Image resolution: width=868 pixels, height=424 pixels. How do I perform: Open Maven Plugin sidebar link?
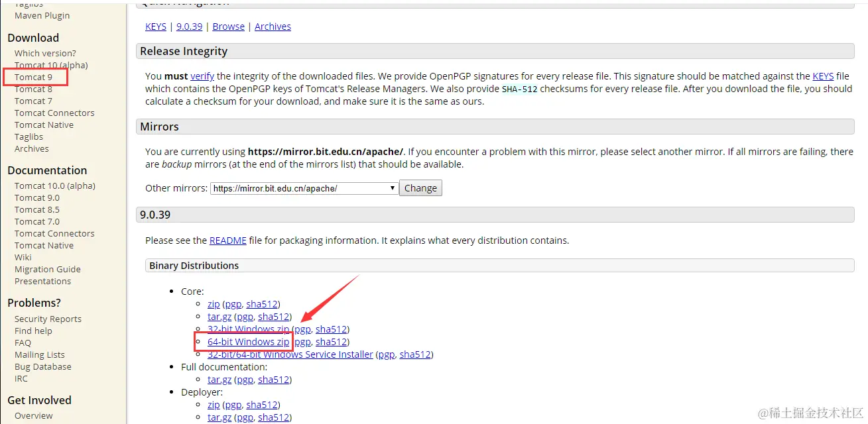click(x=42, y=15)
